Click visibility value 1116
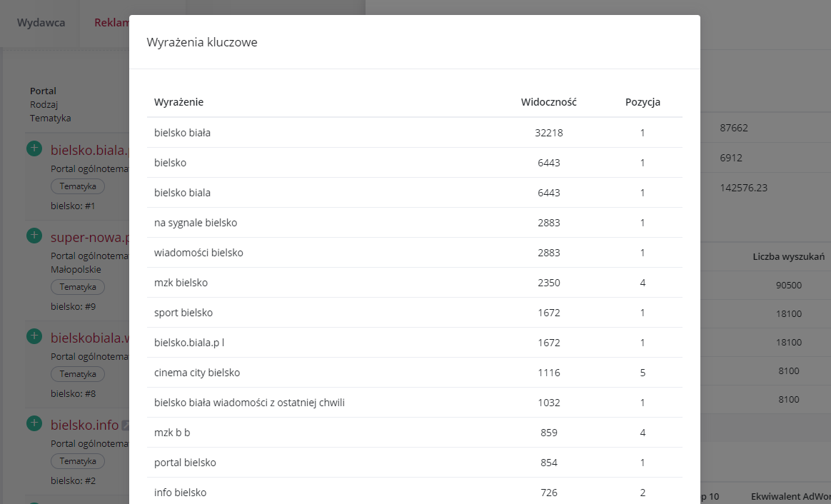831x504 pixels. pyautogui.click(x=548, y=373)
